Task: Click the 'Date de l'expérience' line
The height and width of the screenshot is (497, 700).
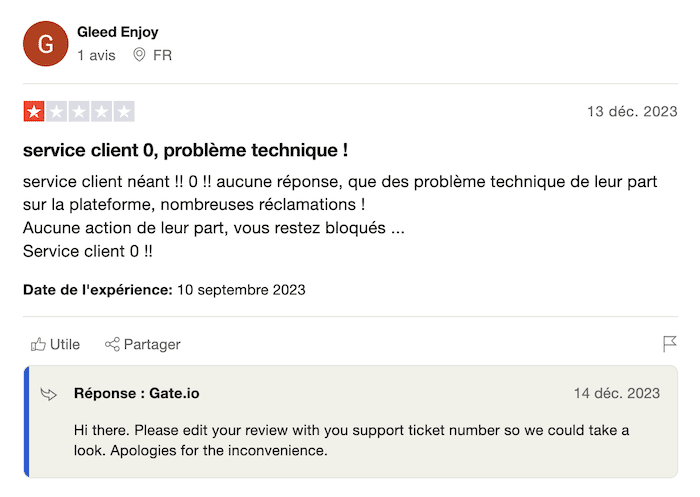Action: coord(164,290)
